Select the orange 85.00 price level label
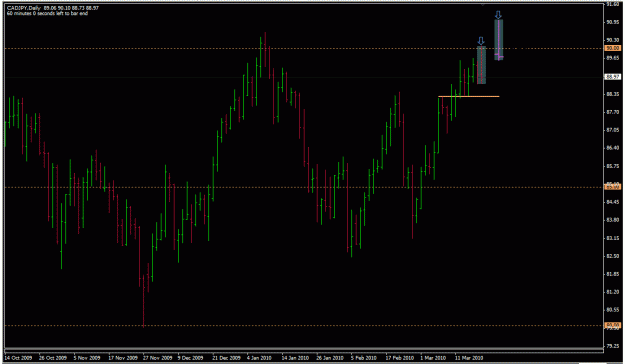The height and width of the screenshot is (364, 625). 613,187
